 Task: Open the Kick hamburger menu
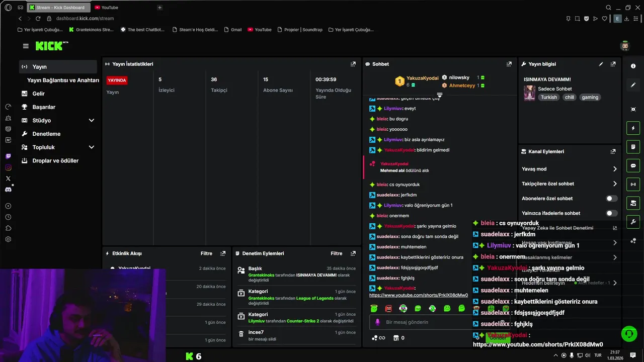[26, 46]
